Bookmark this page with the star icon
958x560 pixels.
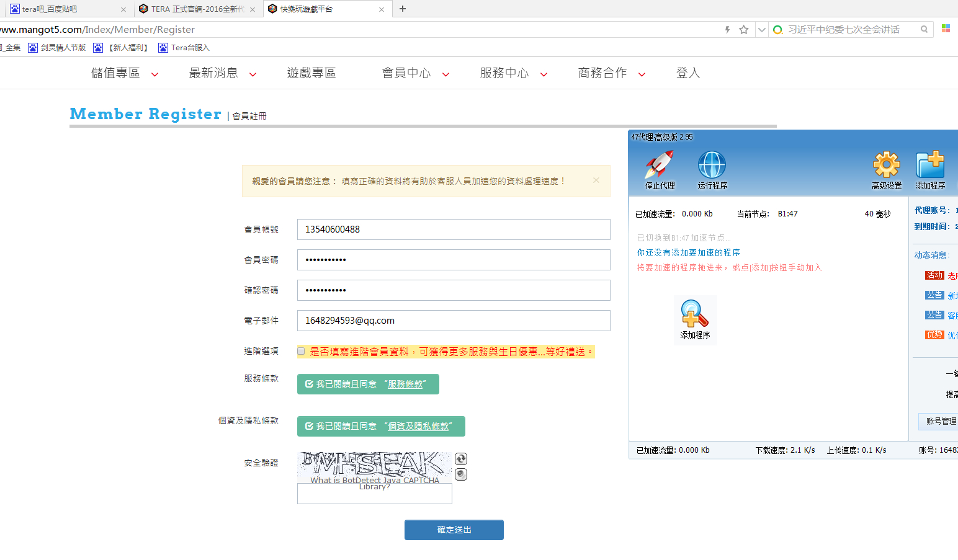744,30
